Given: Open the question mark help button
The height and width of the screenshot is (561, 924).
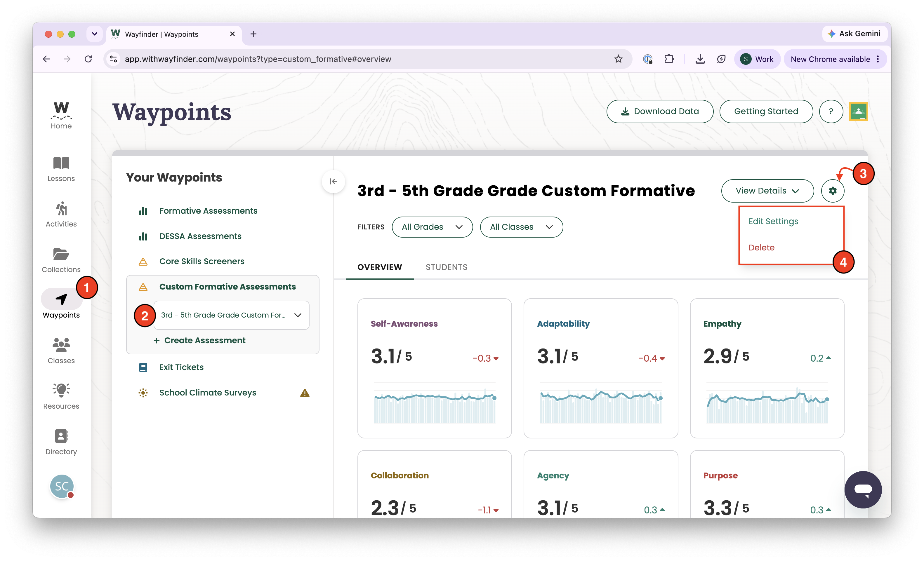Looking at the screenshot, I should [831, 111].
